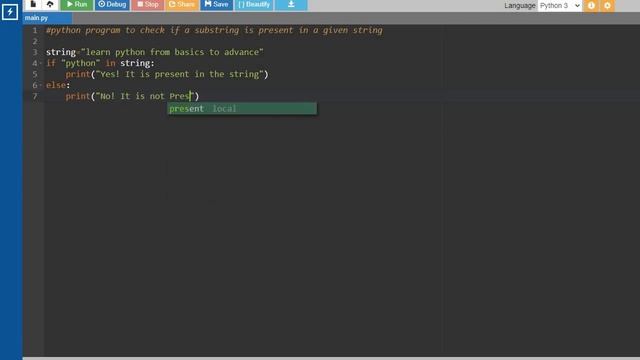
Task: Click the upload file cloud icon
Action: pos(50,4)
